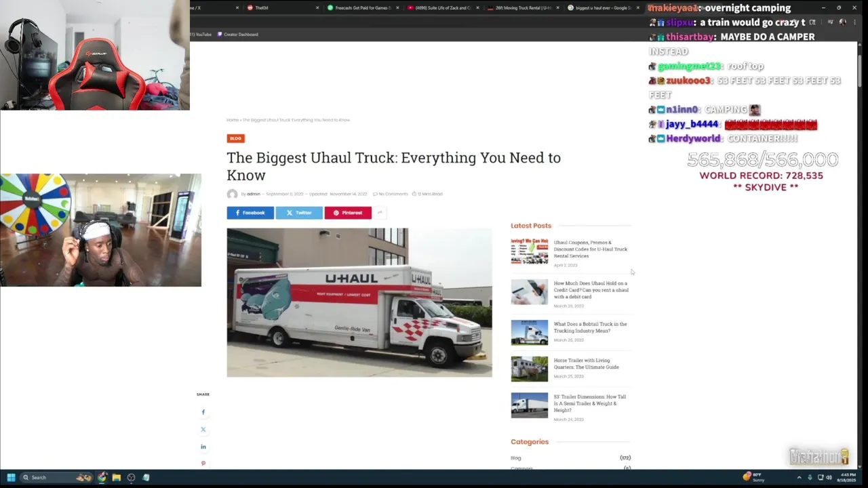Image resolution: width=868 pixels, height=488 pixels.
Task: Open the No Comments link
Action: pos(391,194)
